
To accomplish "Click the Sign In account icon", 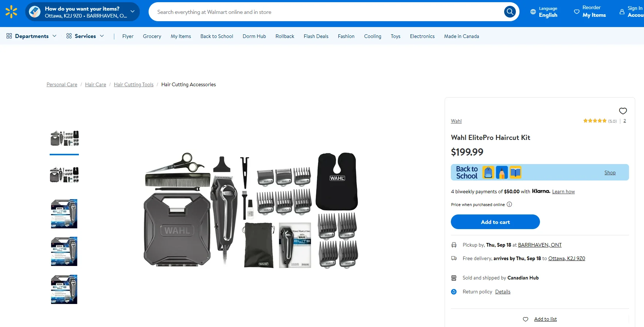I will coord(622,12).
